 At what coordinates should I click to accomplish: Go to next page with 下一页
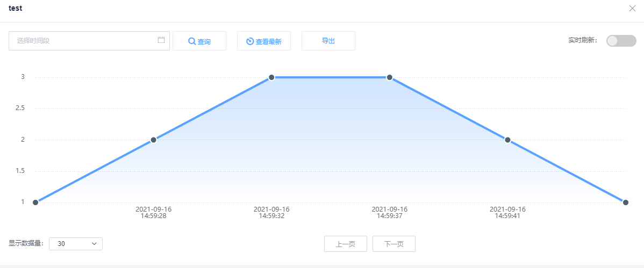[393, 244]
